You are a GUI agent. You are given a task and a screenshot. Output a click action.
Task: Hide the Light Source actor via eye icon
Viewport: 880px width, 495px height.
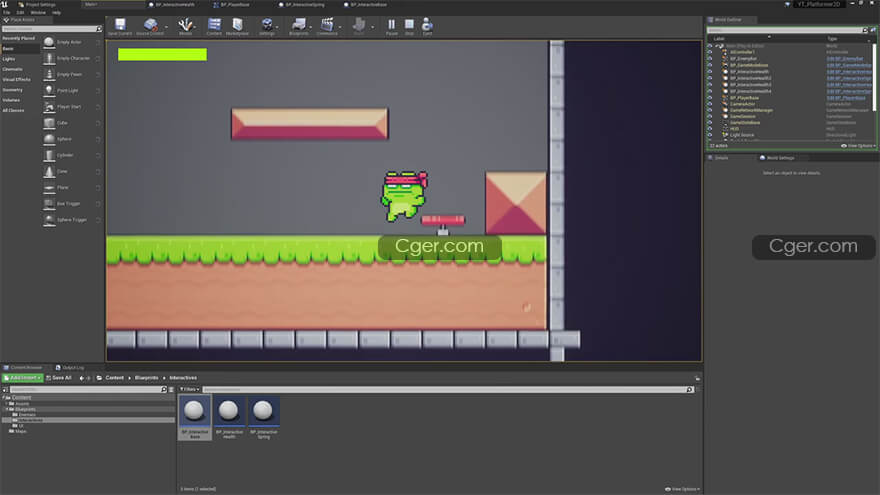click(x=710, y=134)
